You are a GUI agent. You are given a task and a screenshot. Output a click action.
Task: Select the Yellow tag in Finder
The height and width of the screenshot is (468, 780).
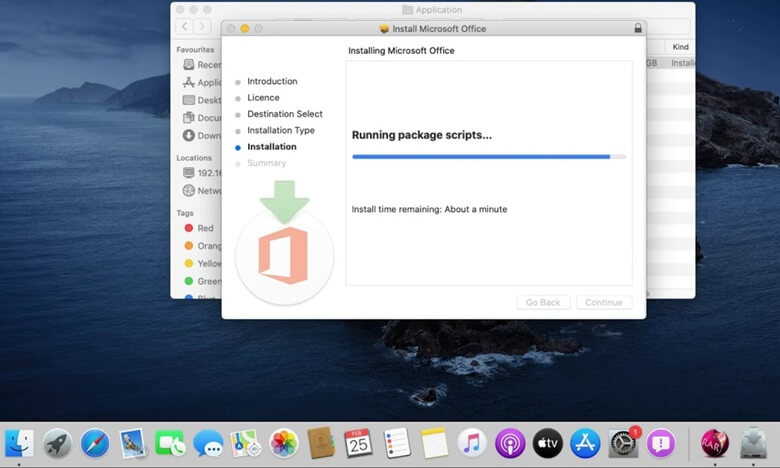tap(202, 264)
